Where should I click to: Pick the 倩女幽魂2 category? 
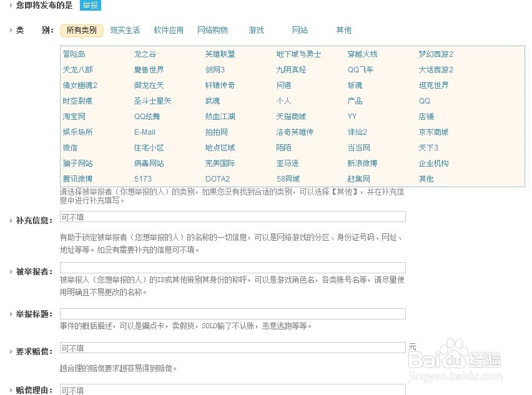click(80, 85)
